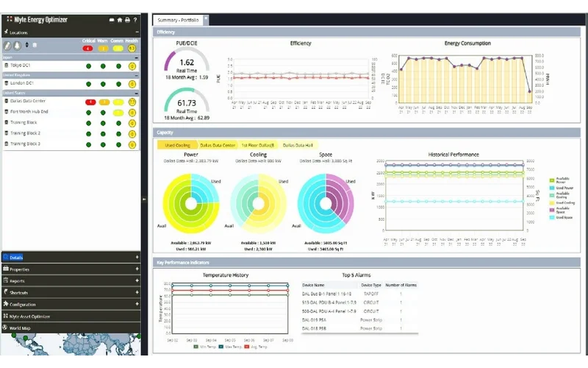
Task: Open the Training Block 3 location
Action: click(25, 144)
